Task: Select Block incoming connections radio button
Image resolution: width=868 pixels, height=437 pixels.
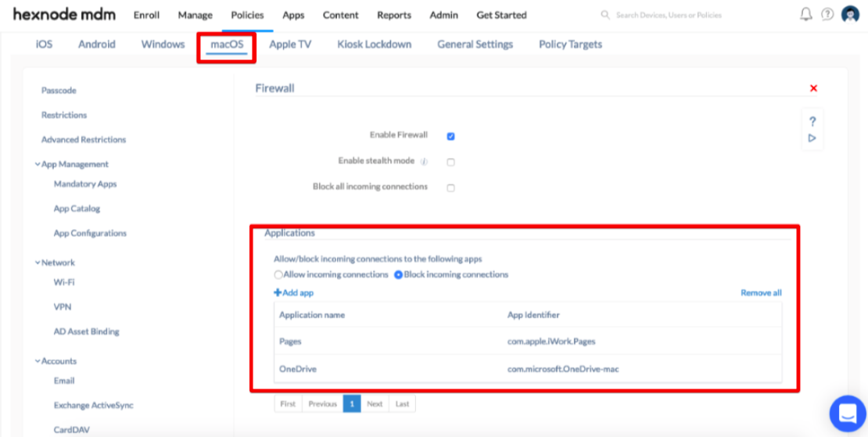Action: tap(398, 274)
